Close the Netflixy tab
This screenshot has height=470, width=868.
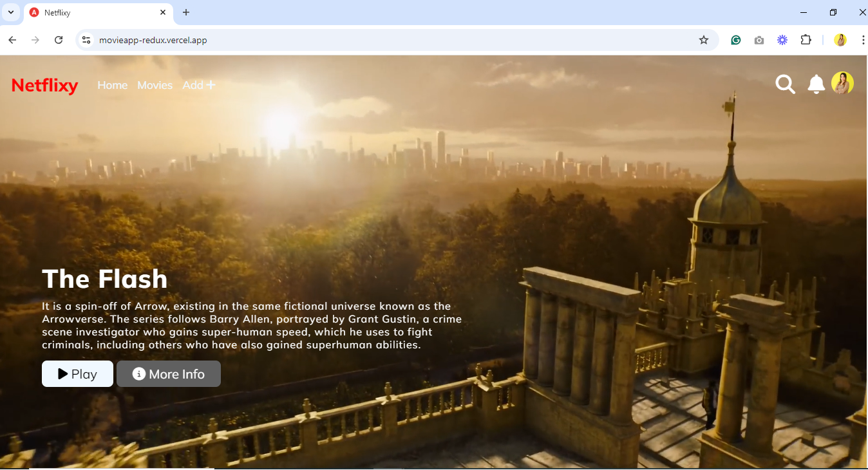[x=163, y=12]
